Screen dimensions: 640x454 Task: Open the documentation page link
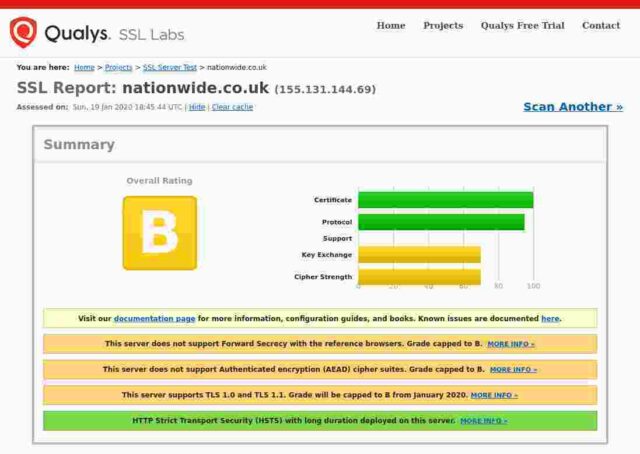point(154,318)
